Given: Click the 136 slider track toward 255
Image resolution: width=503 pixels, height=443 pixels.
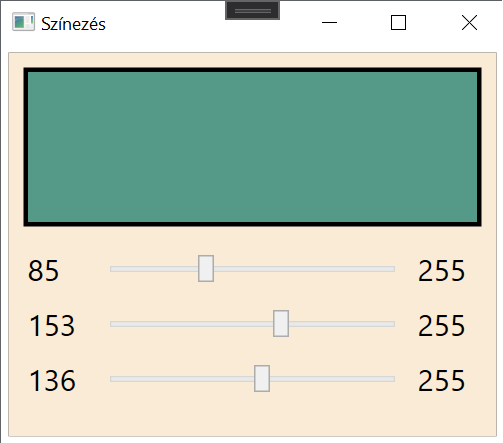Looking at the screenshot, I should coord(332,379).
